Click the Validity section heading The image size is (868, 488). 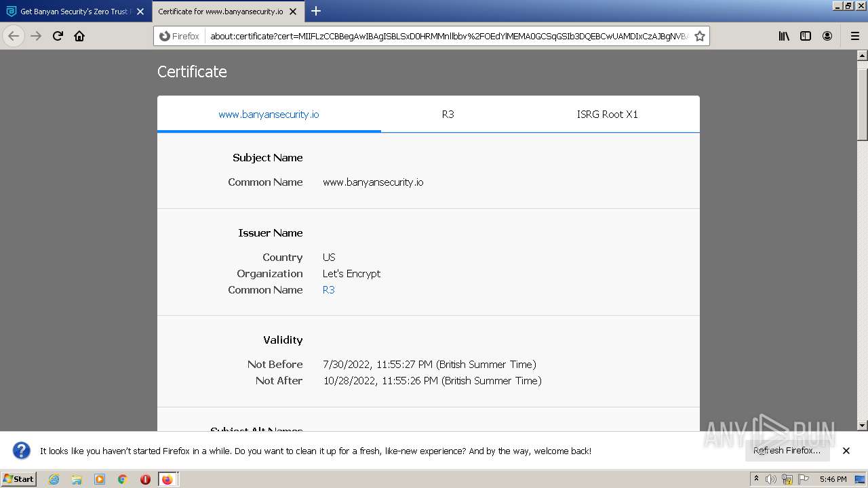tap(283, 340)
